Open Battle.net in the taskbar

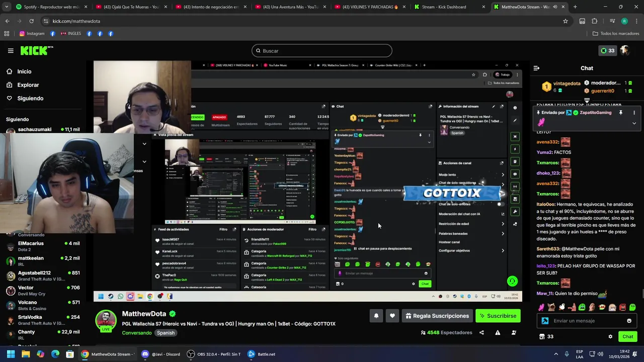click(x=261, y=354)
